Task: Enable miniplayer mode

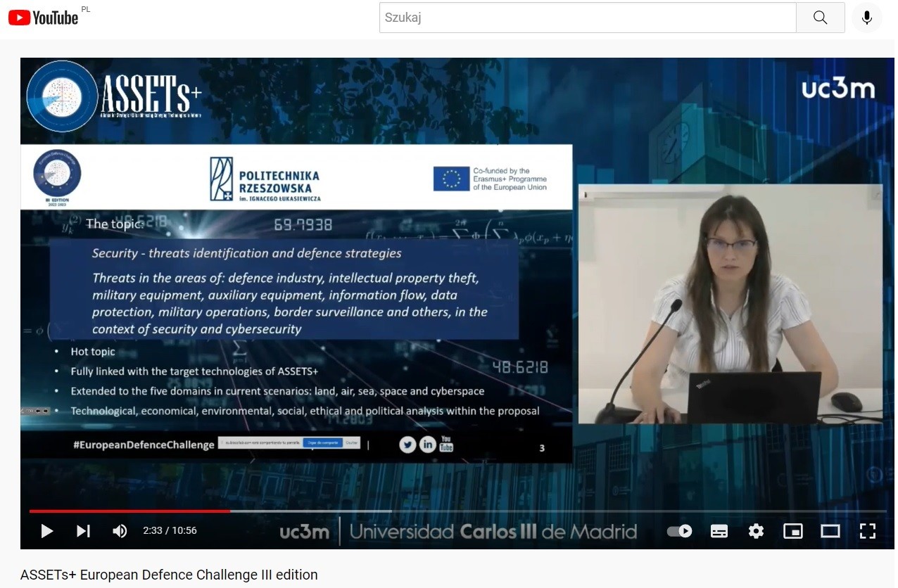Action: [793, 531]
